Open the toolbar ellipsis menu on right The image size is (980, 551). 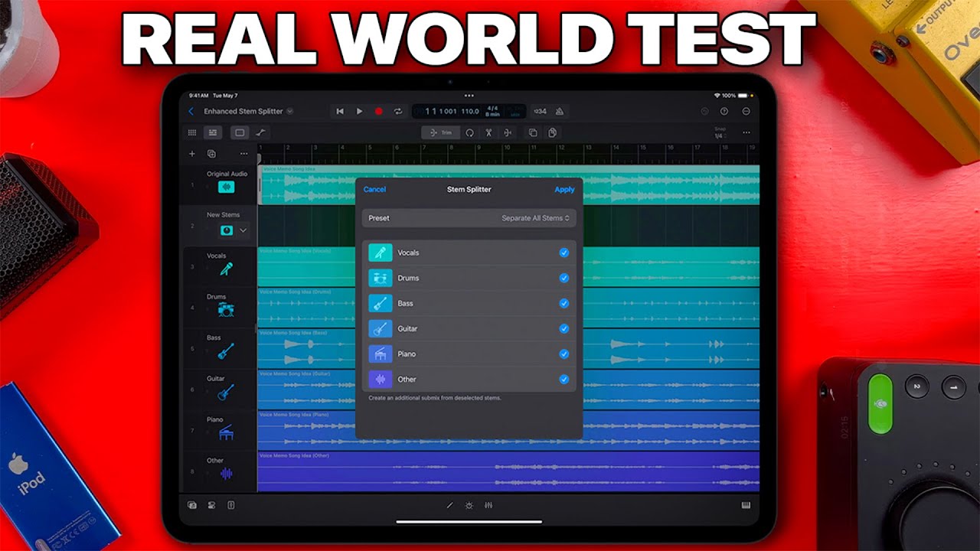[746, 132]
